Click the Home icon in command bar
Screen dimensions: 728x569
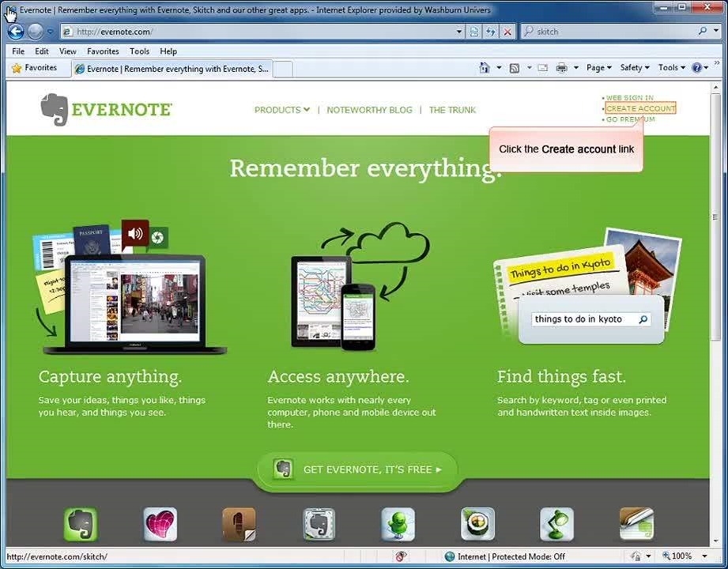coord(485,68)
